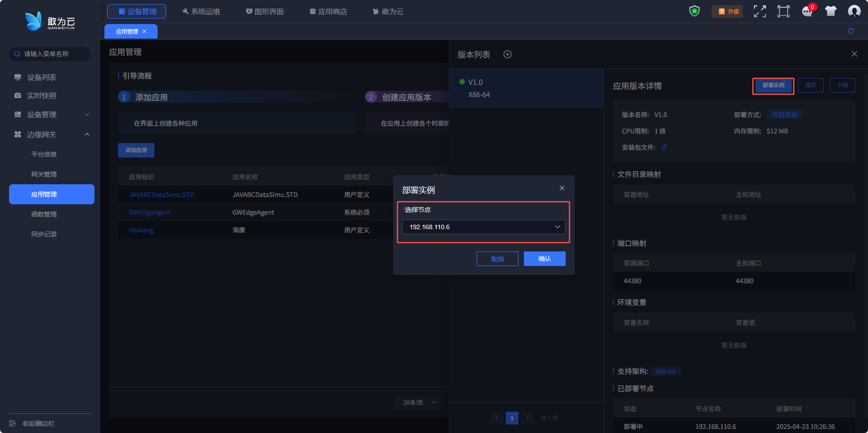Viewport: 868px width, 433px height.
Task: Click the refresh icon under the header
Action: [x=851, y=31]
